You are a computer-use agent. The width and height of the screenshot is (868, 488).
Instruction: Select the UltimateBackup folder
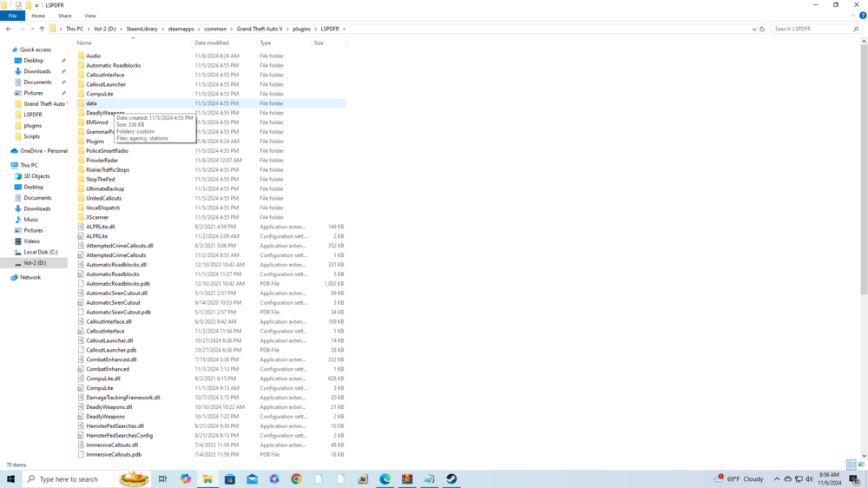pyautogui.click(x=105, y=189)
